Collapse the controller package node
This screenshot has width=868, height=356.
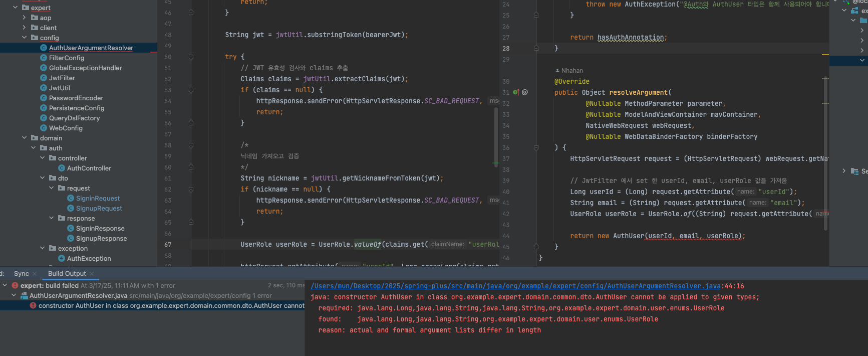[42, 158]
